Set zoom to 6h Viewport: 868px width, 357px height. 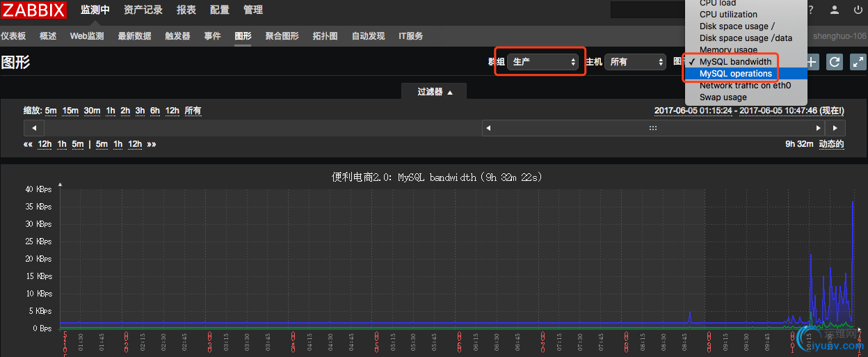pos(154,111)
